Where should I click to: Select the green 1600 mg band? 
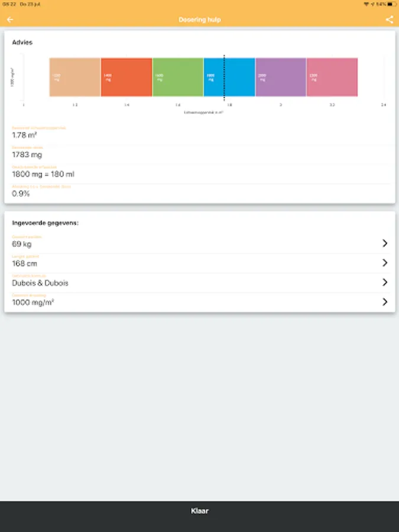pyautogui.click(x=178, y=77)
